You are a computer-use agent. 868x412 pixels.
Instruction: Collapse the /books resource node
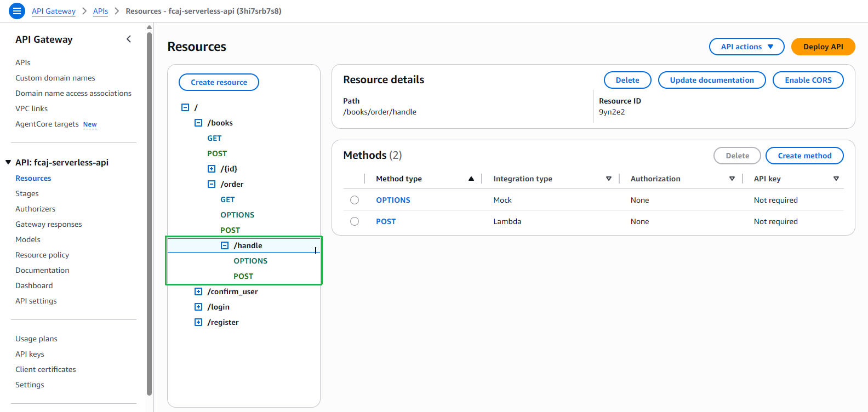pyautogui.click(x=198, y=123)
